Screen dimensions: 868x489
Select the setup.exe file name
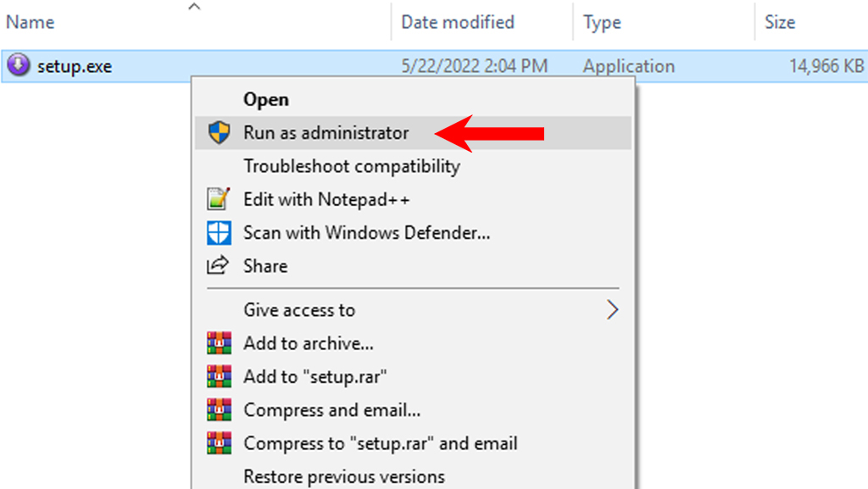(x=75, y=66)
